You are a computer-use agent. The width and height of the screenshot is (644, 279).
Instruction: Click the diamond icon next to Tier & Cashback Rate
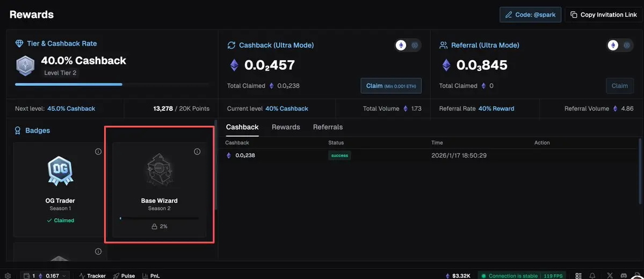pos(19,44)
